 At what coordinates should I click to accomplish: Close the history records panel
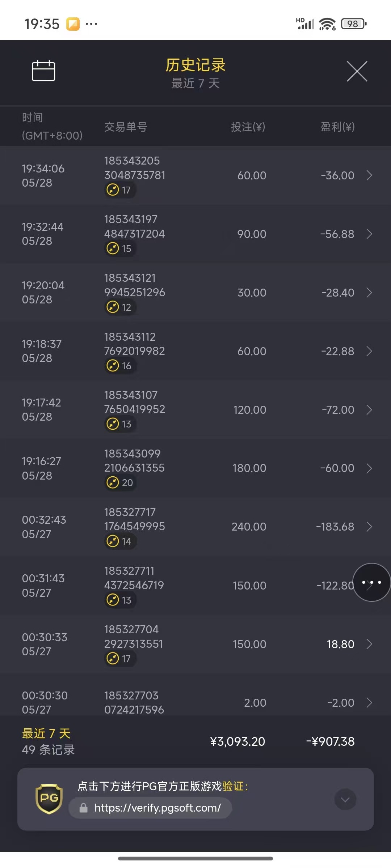(x=357, y=71)
